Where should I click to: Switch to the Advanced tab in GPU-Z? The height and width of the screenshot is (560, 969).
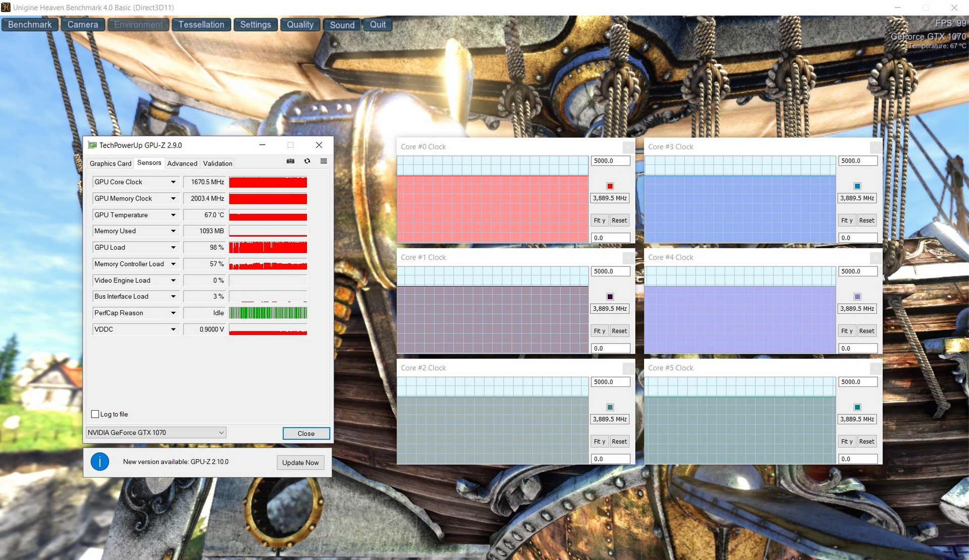pyautogui.click(x=182, y=163)
